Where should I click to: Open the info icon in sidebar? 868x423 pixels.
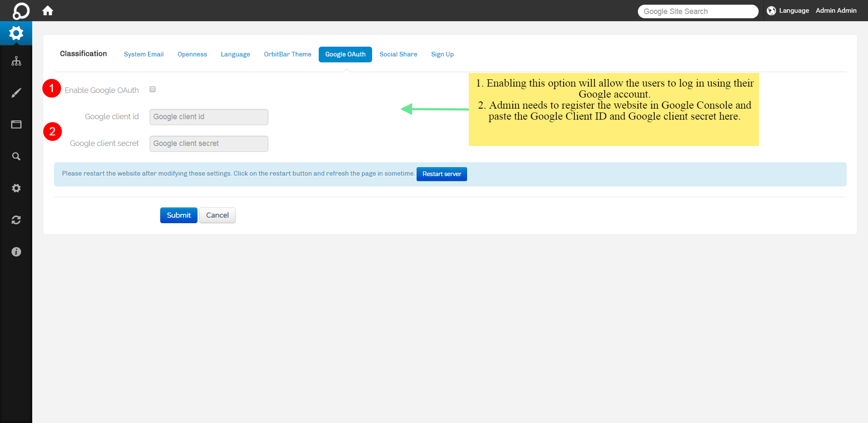[16, 252]
